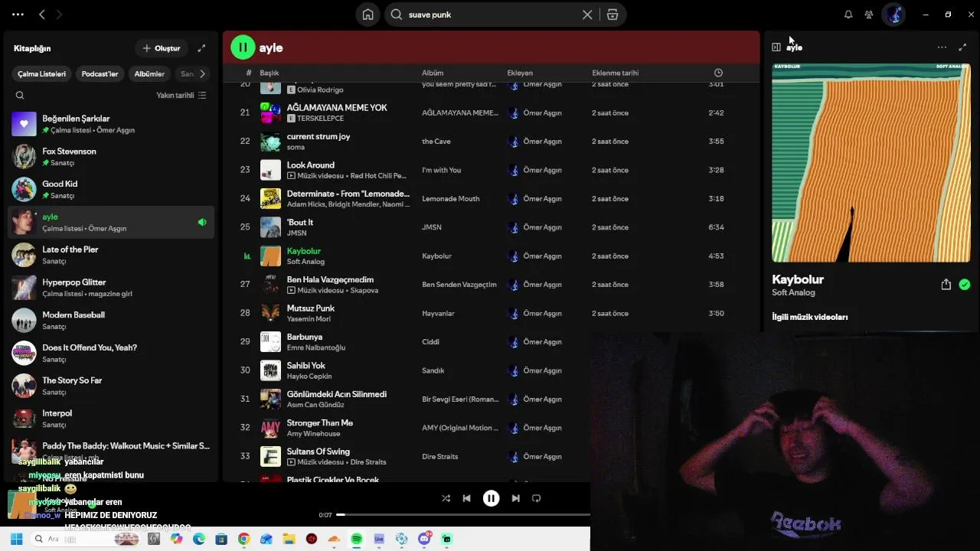Open Spotify from the taskbar
This screenshot has width=980, height=551.
click(357, 540)
